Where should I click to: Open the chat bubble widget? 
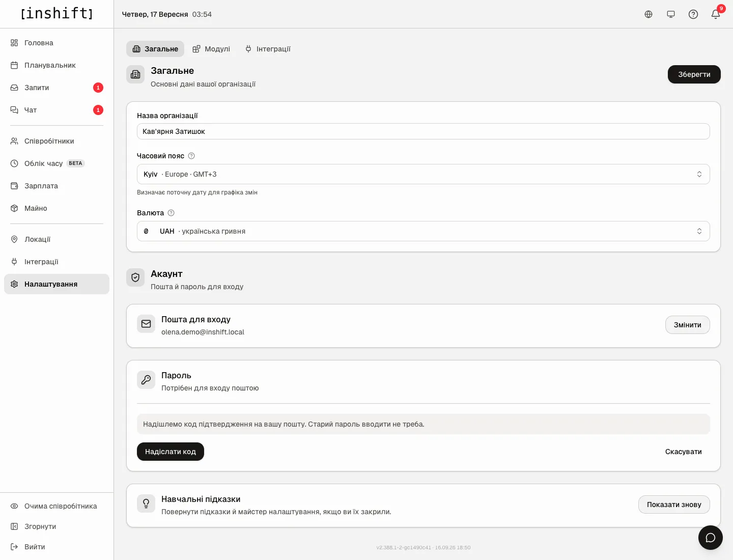pyautogui.click(x=711, y=538)
